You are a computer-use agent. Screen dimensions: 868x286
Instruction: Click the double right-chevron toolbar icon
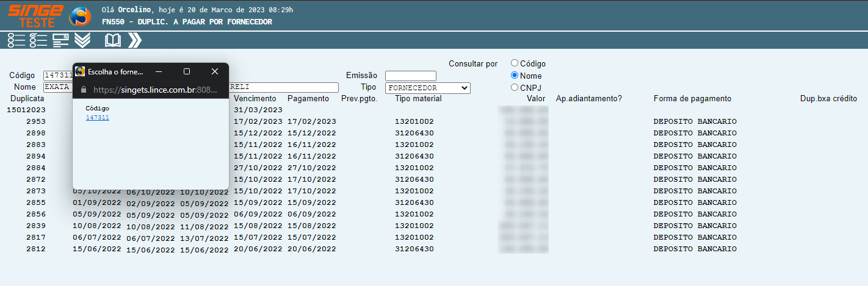pos(135,40)
